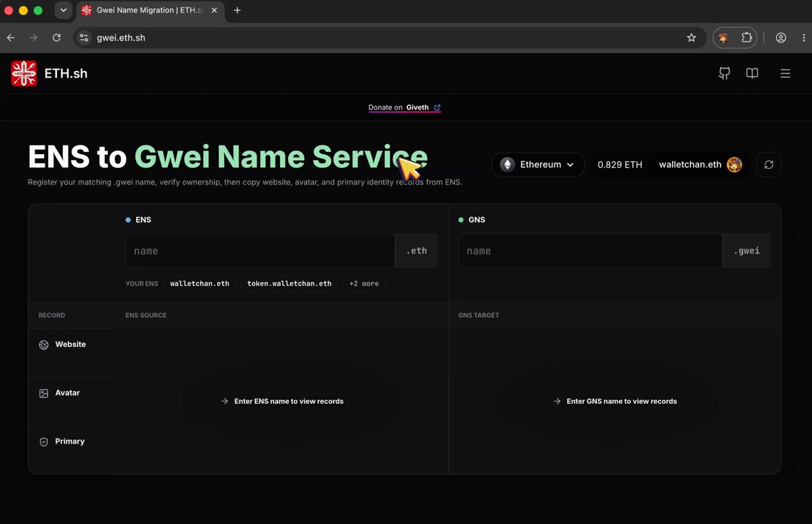
Task: Choose the walletchan.eth ENS chip
Action: click(200, 284)
